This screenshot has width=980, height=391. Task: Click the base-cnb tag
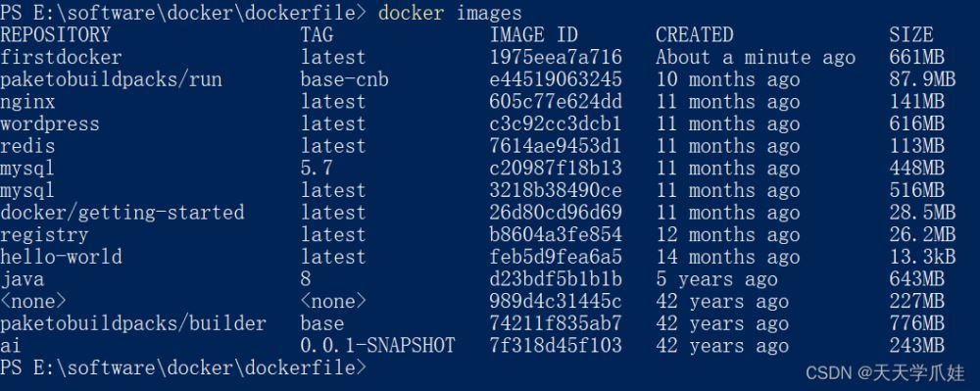(344, 80)
